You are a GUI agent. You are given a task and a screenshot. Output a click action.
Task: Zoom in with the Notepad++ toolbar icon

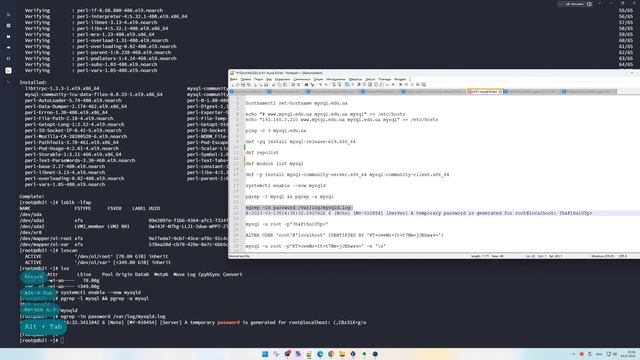click(x=320, y=84)
